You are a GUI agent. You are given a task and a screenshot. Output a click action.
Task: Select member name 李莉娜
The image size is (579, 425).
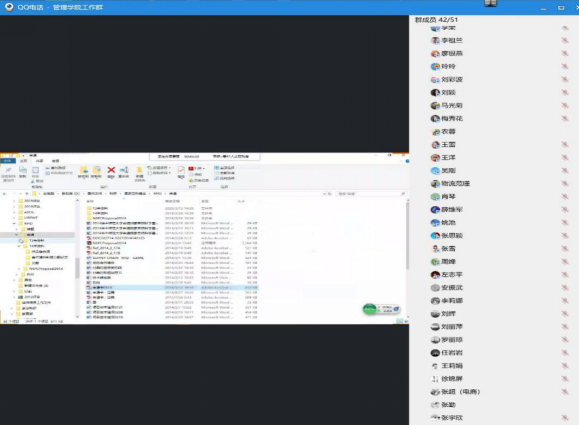click(452, 301)
